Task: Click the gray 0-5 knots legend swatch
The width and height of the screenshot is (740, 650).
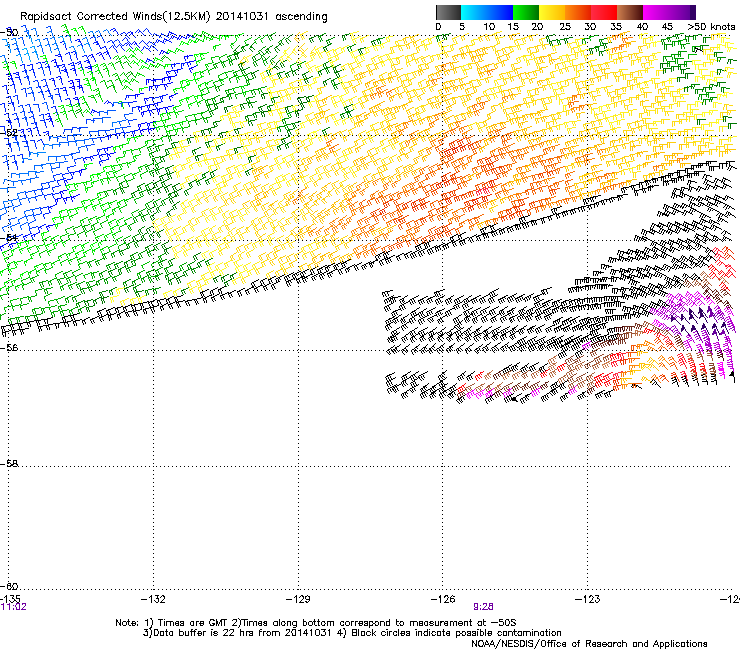Action: (448, 12)
